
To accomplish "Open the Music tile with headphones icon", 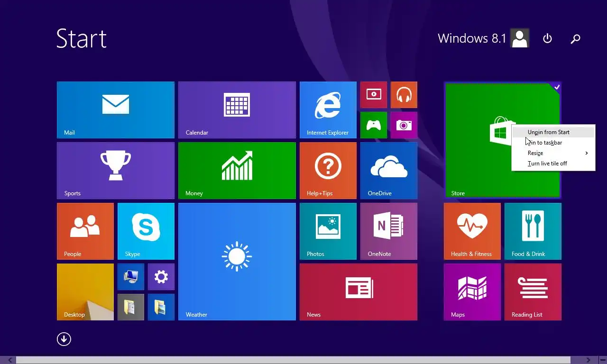I will click(404, 95).
